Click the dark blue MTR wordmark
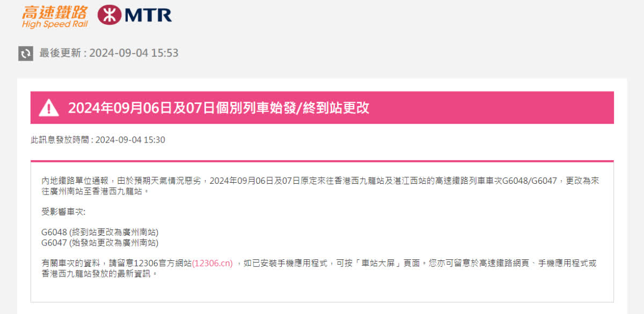The width and height of the screenshot is (644, 314). (x=149, y=15)
